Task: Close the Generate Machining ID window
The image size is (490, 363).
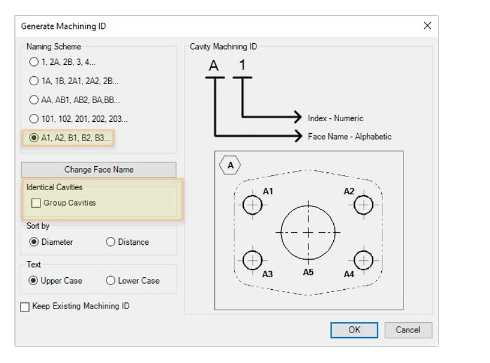Action: [427, 26]
